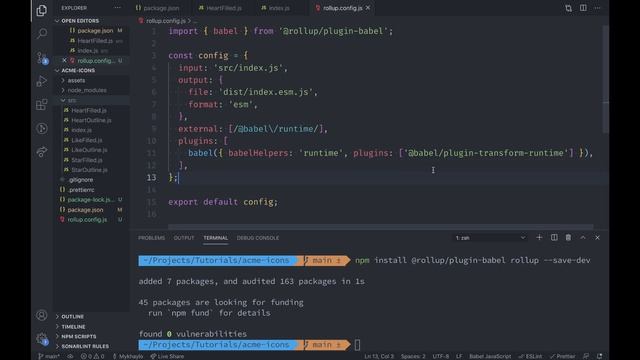This screenshot has height=360, width=640.
Task: Click Ln 13, Col 3 cursor position
Action: pyautogui.click(x=379, y=356)
